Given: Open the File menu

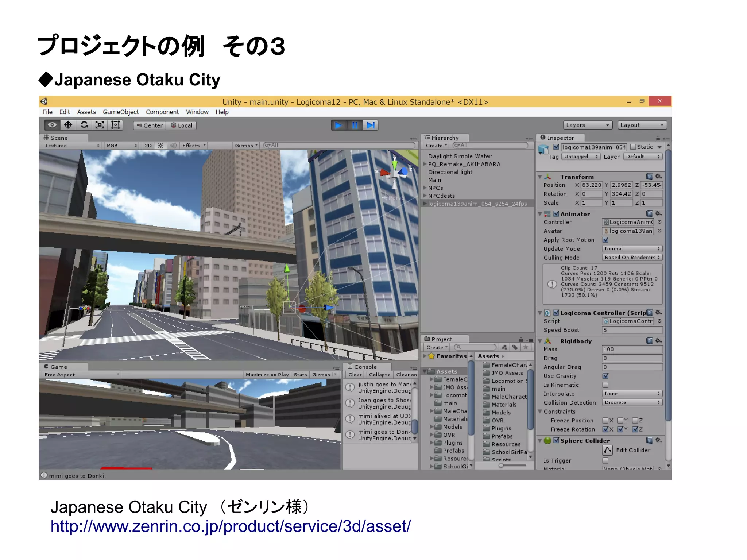Looking at the screenshot, I should [x=47, y=112].
